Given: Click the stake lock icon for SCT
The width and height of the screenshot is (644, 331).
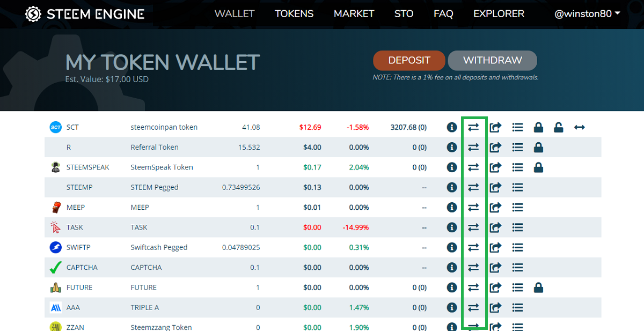Looking at the screenshot, I should [539, 127].
